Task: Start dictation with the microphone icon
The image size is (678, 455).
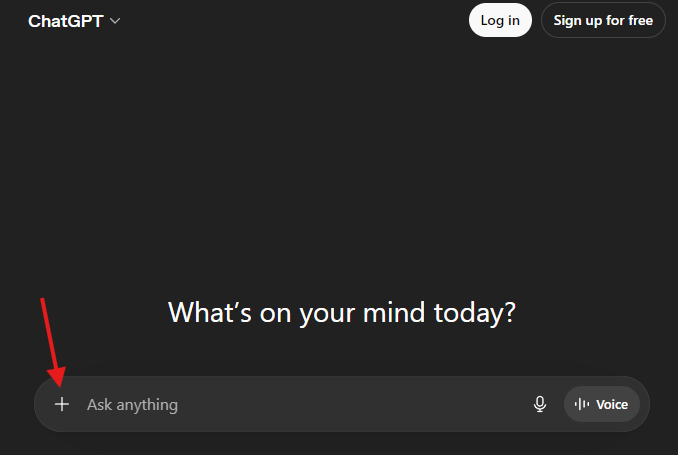Action: pyautogui.click(x=540, y=404)
